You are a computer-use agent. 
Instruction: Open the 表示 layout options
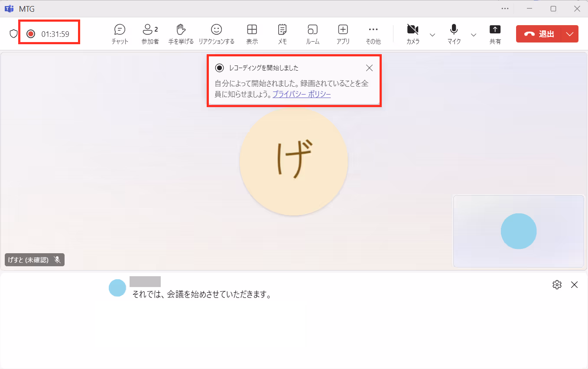pos(252,34)
